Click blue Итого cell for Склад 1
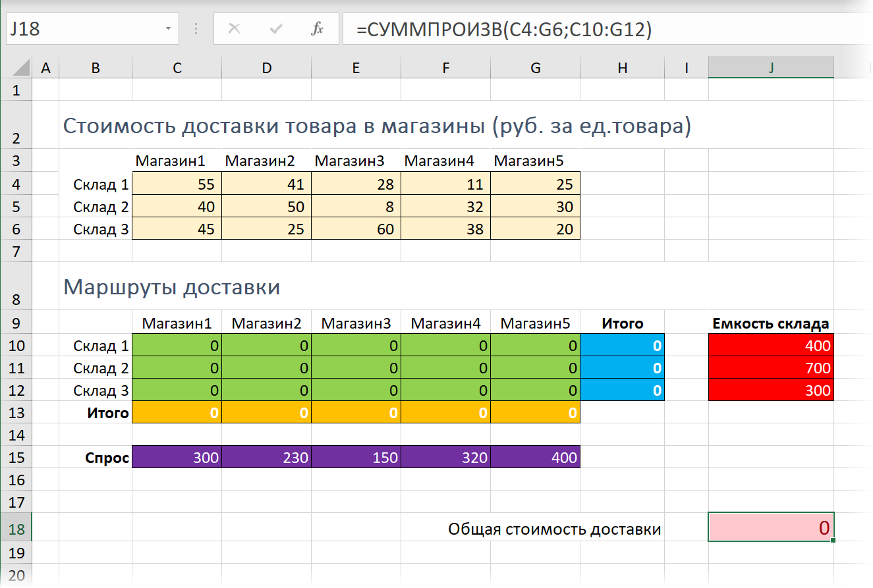 [x=623, y=345]
